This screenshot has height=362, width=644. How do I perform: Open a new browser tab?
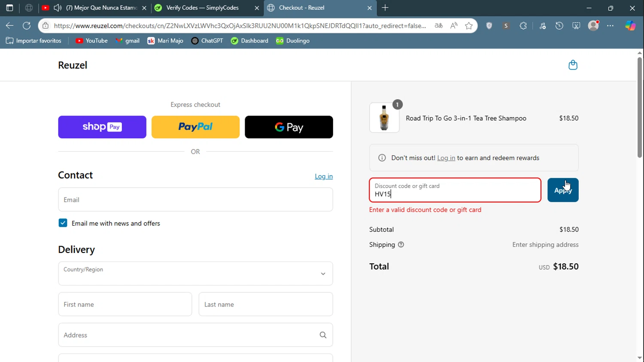pyautogui.click(x=385, y=8)
